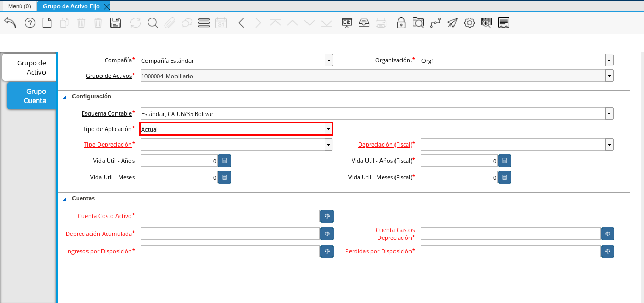Open calculator for Vida Util - Años
The width and height of the screenshot is (644, 303).
pos(225,161)
